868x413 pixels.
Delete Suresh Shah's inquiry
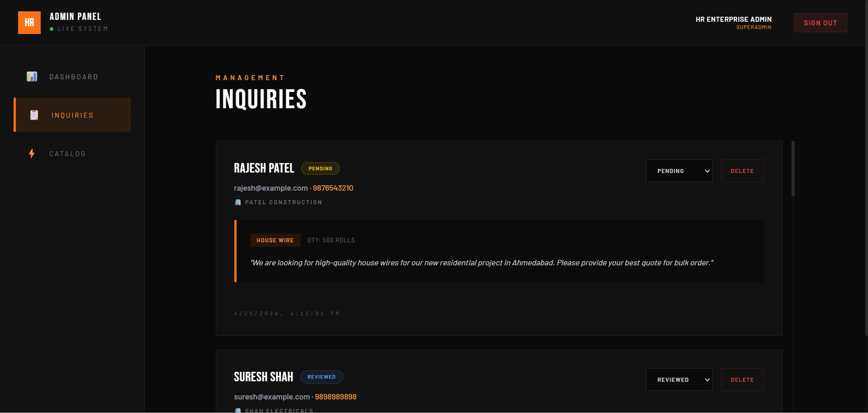742,379
